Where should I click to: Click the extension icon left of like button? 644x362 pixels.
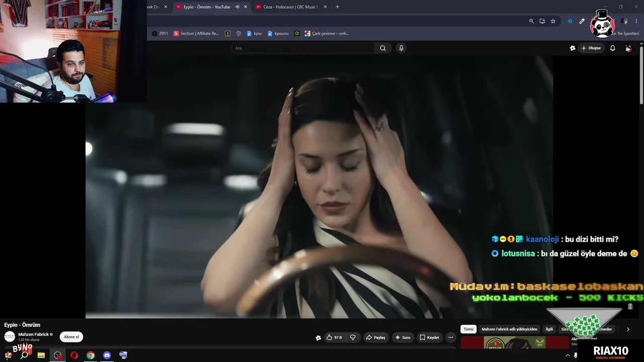point(318,338)
